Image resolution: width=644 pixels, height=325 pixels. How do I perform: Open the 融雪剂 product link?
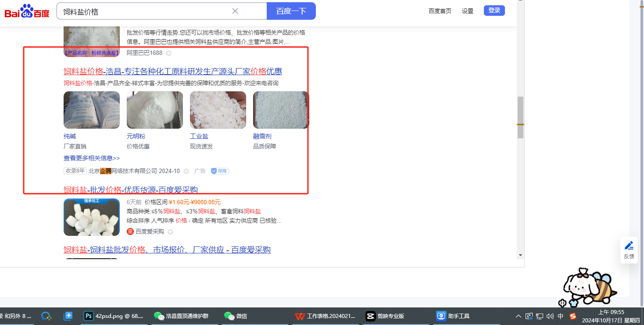pyautogui.click(x=262, y=136)
